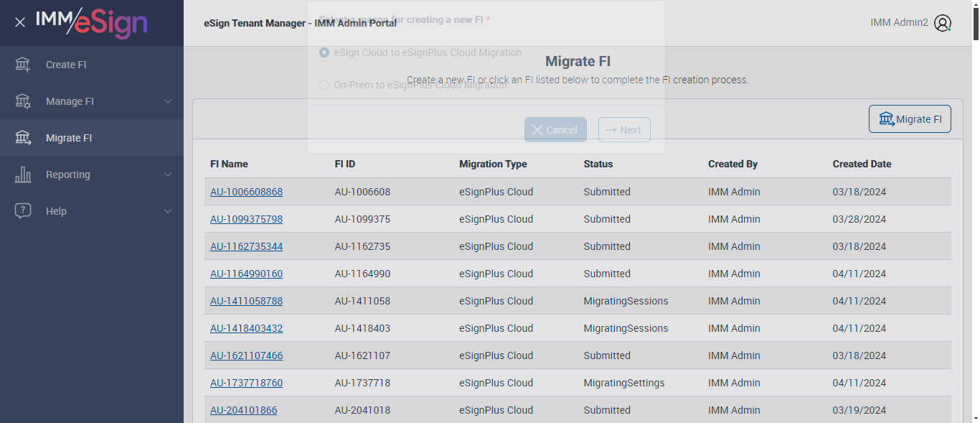Click created date 03/19/2024
The width and height of the screenshot is (980, 423).
[x=859, y=410]
